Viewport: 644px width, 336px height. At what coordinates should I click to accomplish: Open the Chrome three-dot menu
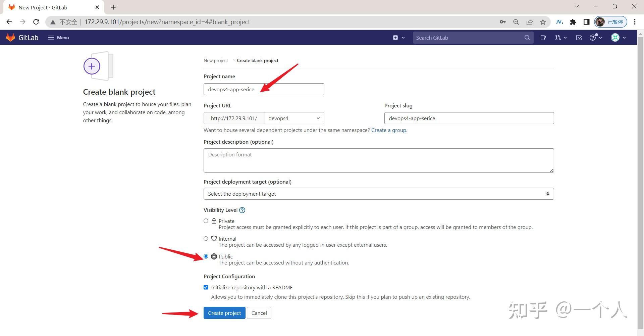(635, 22)
